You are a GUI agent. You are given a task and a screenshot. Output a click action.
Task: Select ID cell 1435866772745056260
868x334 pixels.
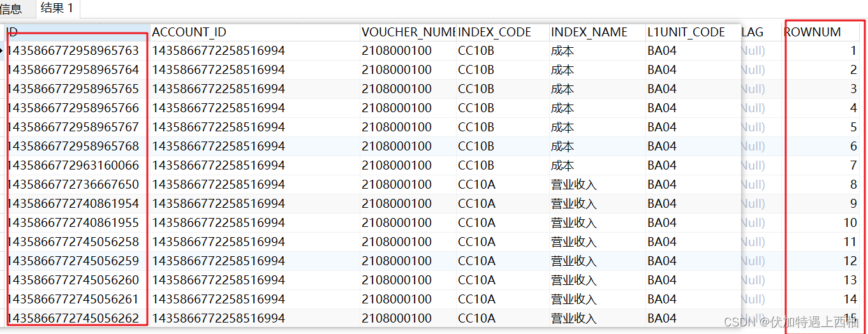click(78, 280)
